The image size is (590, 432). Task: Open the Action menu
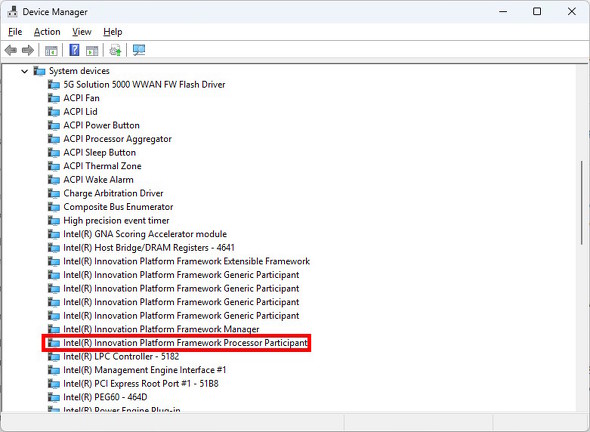click(x=47, y=32)
